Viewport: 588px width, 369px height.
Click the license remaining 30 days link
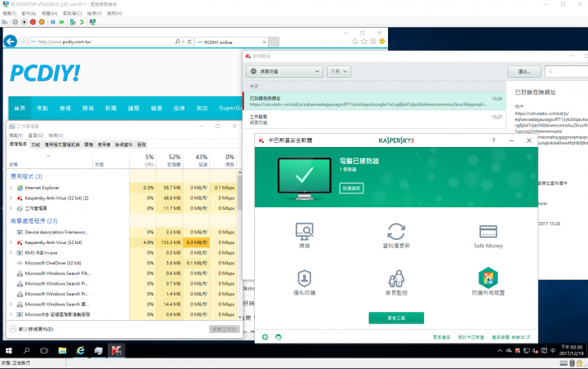click(511, 337)
